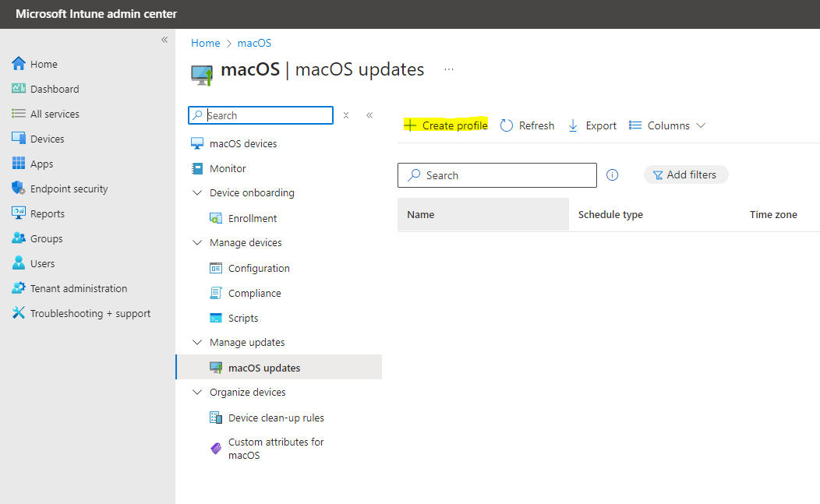This screenshot has height=504, width=820.
Task: Open the Configuration icon under Manage devices
Action: [x=215, y=268]
